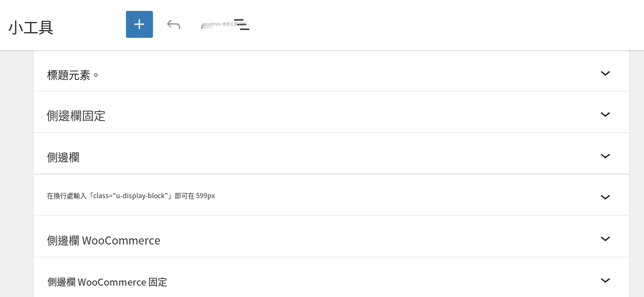Expand chevron for the u-display-block description panel

coord(605,197)
